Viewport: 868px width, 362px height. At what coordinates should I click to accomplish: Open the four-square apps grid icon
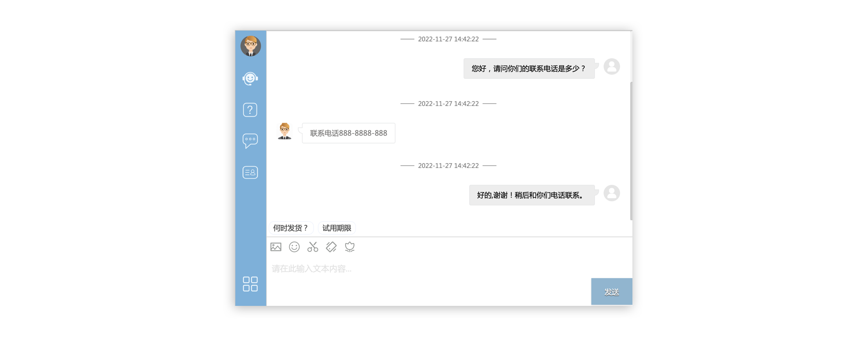[x=250, y=284]
